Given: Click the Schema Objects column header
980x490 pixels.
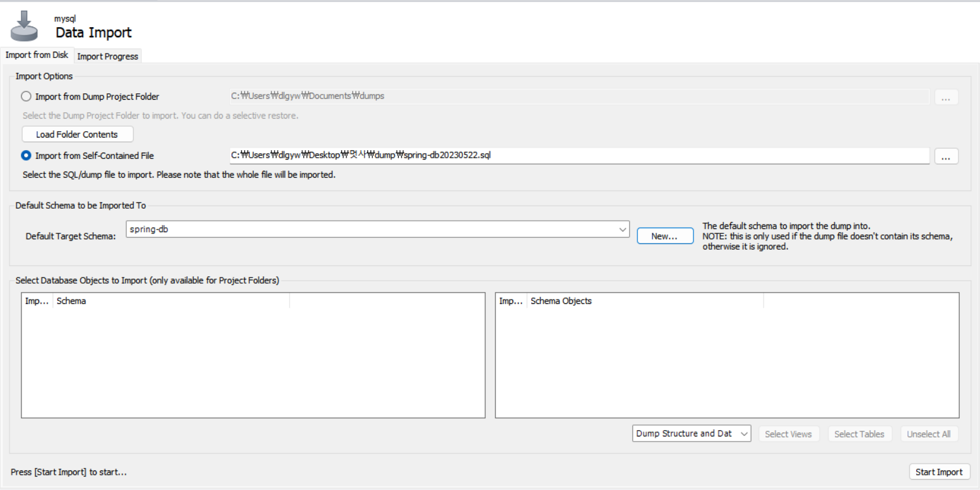Looking at the screenshot, I should tap(645, 301).
